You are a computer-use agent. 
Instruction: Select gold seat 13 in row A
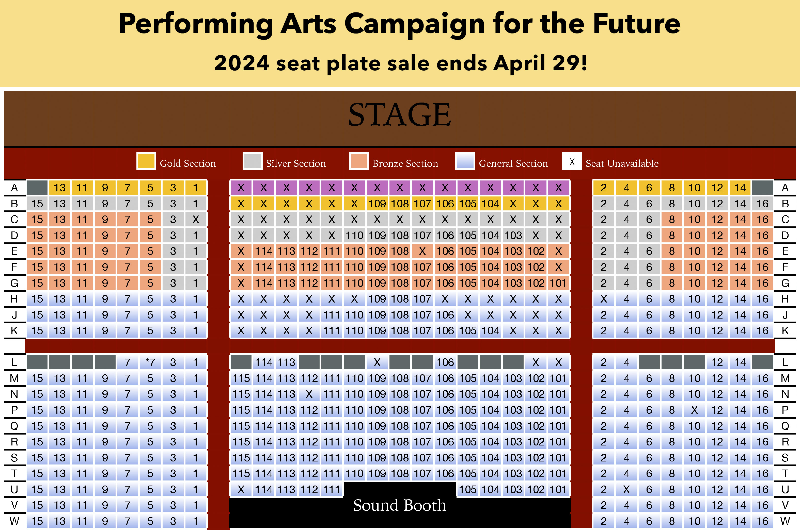(x=60, y=188)
